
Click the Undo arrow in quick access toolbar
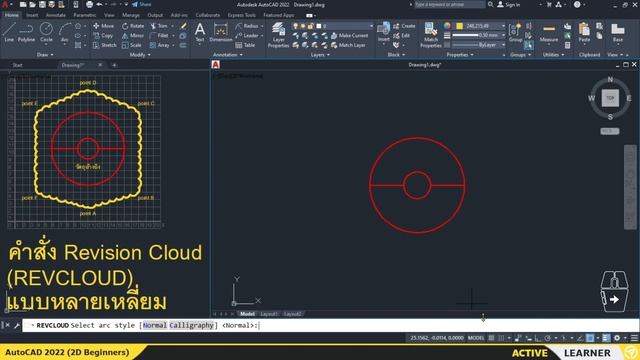(x=99, y=4)
